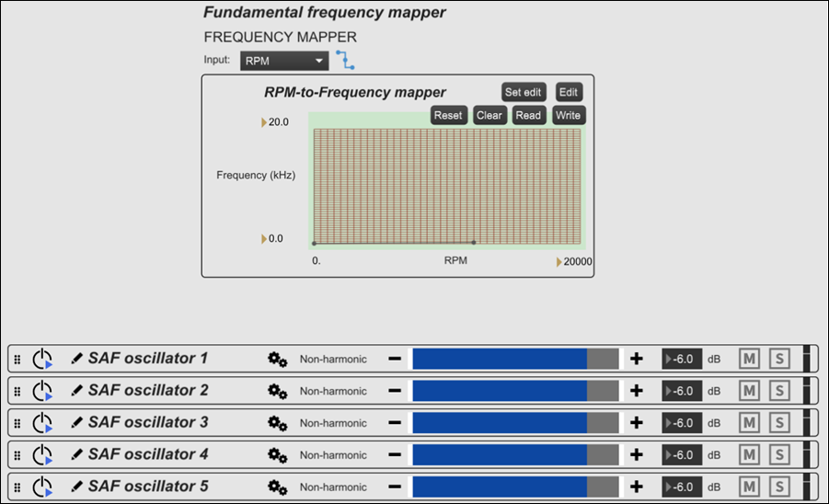Solo SAF oscillator 4 with S button

[779, 455]
